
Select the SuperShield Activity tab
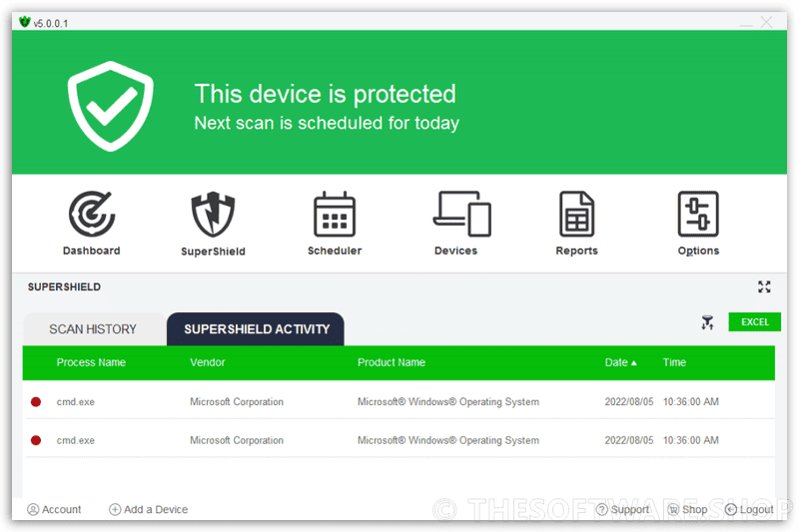coord(256,329)
